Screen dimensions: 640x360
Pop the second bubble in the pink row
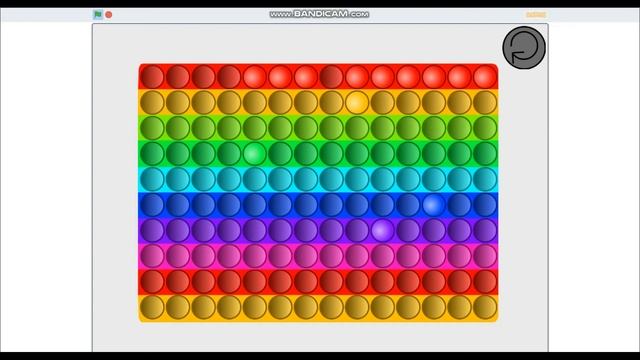[x=178, y=256]
